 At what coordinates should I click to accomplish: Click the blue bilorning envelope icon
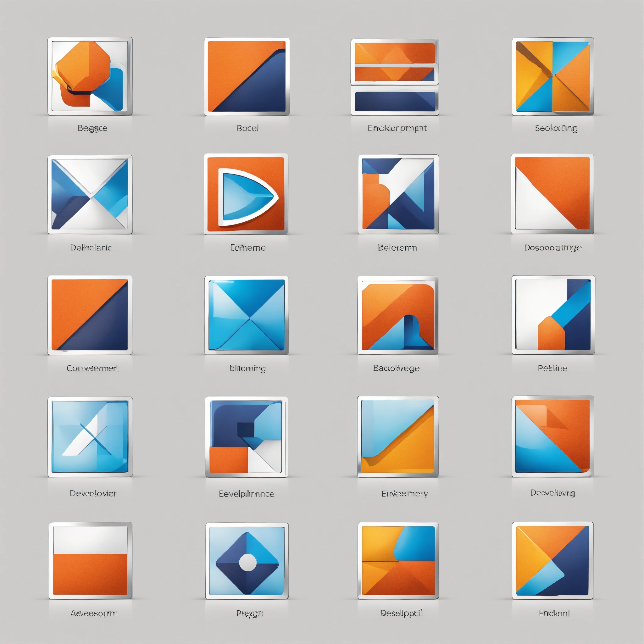click(246, 315)
